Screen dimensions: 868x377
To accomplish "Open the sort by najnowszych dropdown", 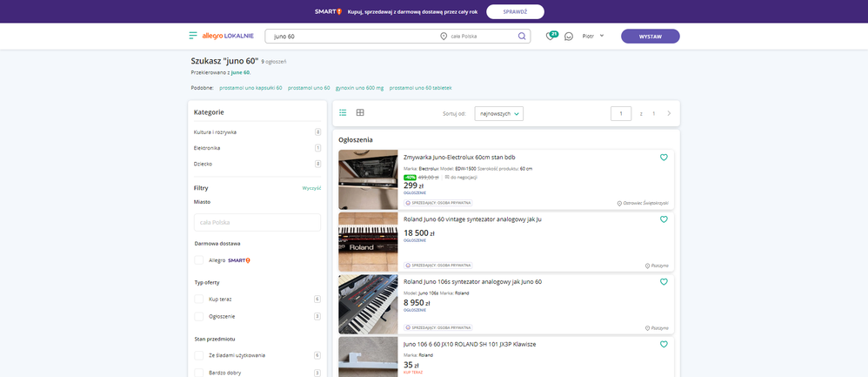I will [x=498, y=113].
